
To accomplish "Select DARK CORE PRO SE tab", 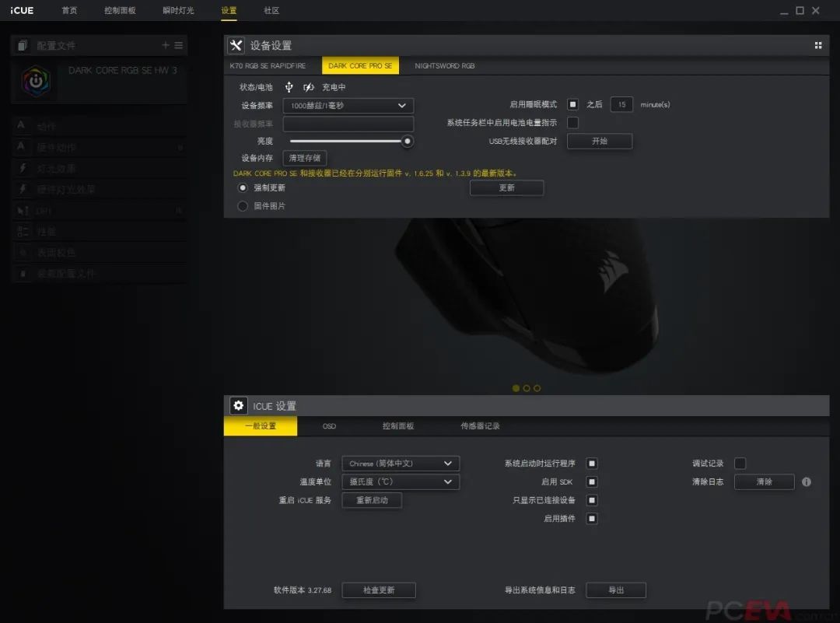I will coord(360,65).
